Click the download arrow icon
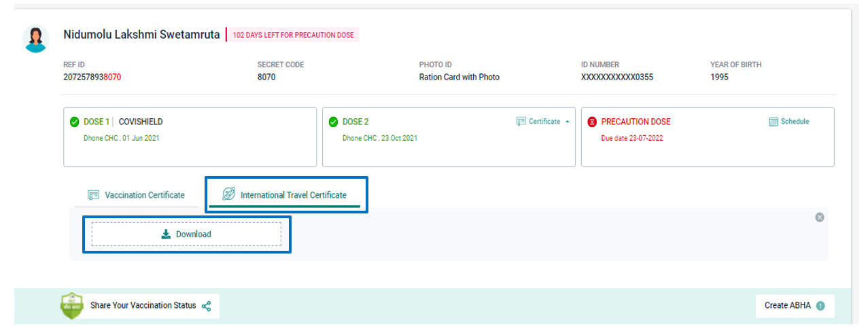 click(166, 234)
